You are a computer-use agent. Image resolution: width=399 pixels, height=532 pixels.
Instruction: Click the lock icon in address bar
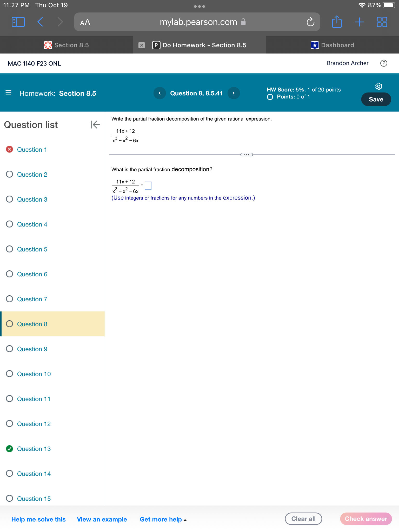243,22
